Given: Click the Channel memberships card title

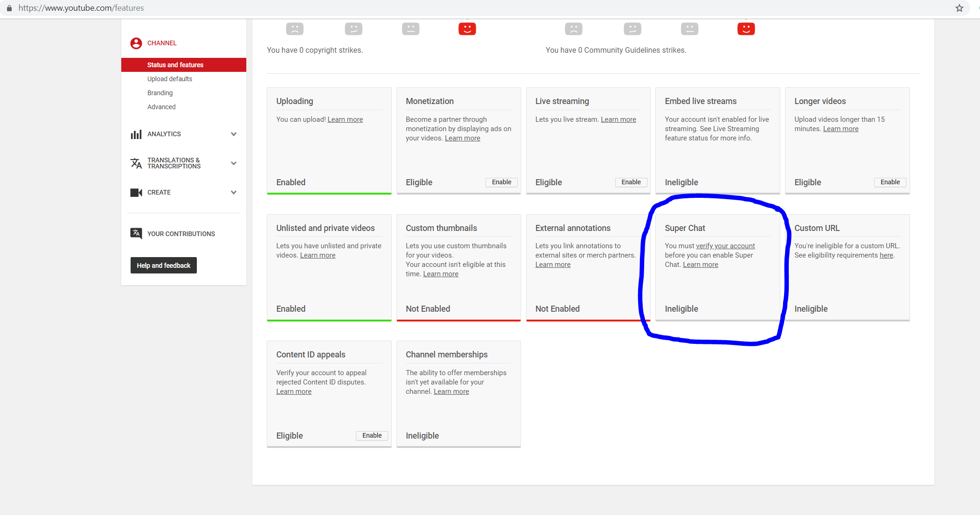Looking at the screenshot, I should pos(446,355).
